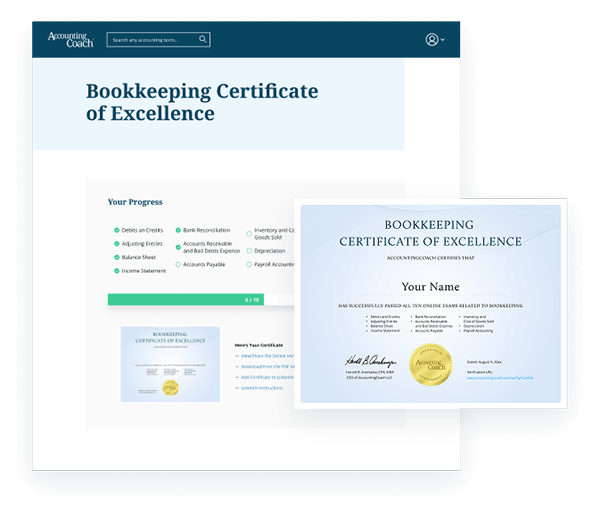Click the empty Accounts Payable circle
Screen dimensions: 600x514
coord(178,264)
